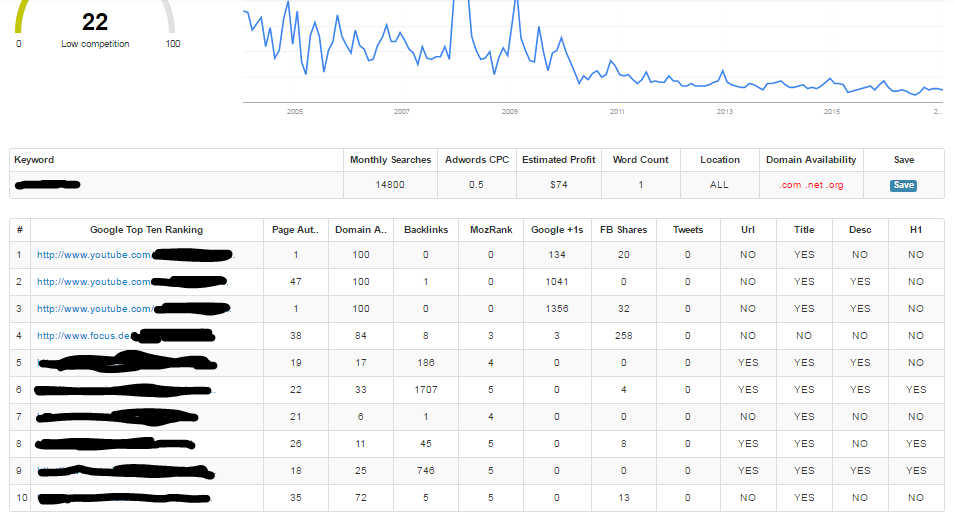The height and width of the screenshot is (517, 954).
Task: Click the Google +1s column header
Action: coord(557,230)
